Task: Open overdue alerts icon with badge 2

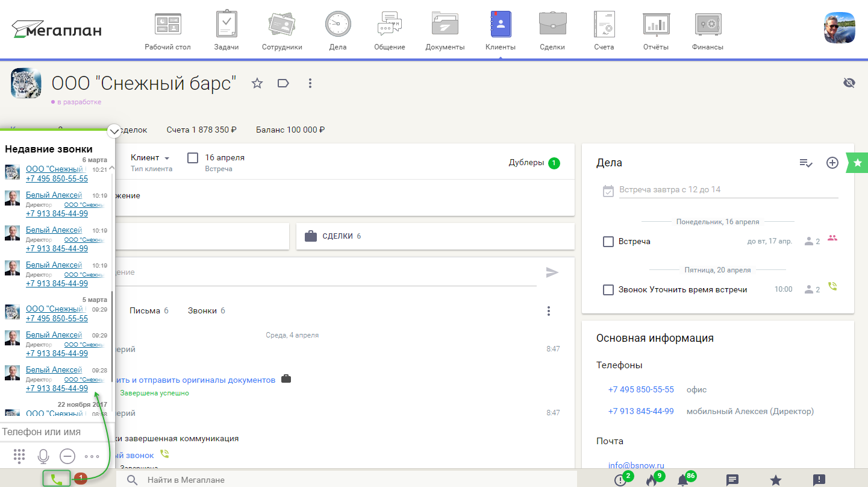Action: pos(620,480)
